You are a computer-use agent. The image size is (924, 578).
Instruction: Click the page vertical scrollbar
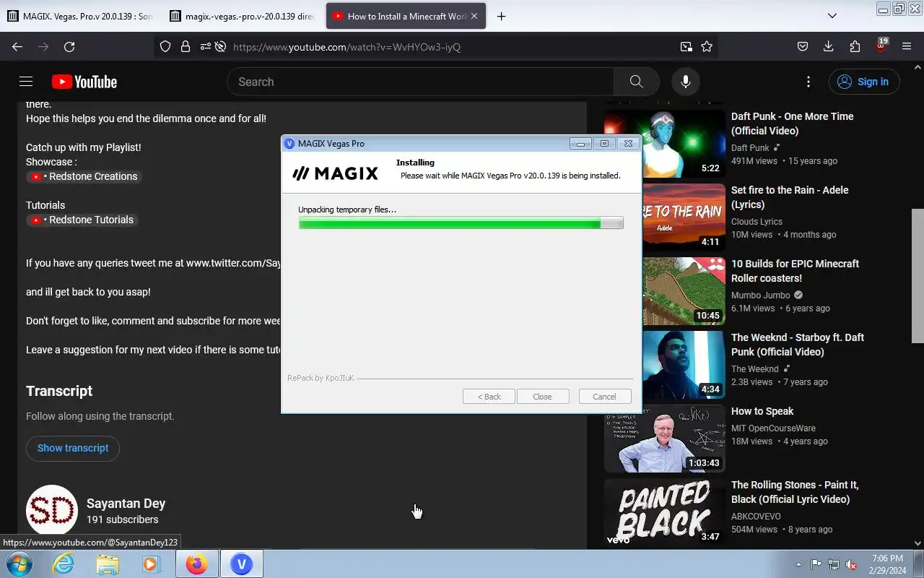click(918, 275)
